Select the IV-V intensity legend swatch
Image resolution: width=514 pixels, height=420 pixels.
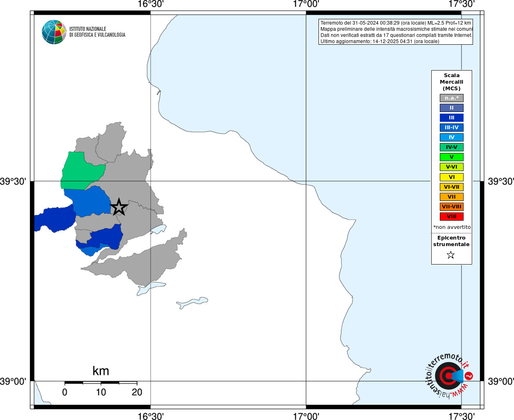(x=452, y=147)
